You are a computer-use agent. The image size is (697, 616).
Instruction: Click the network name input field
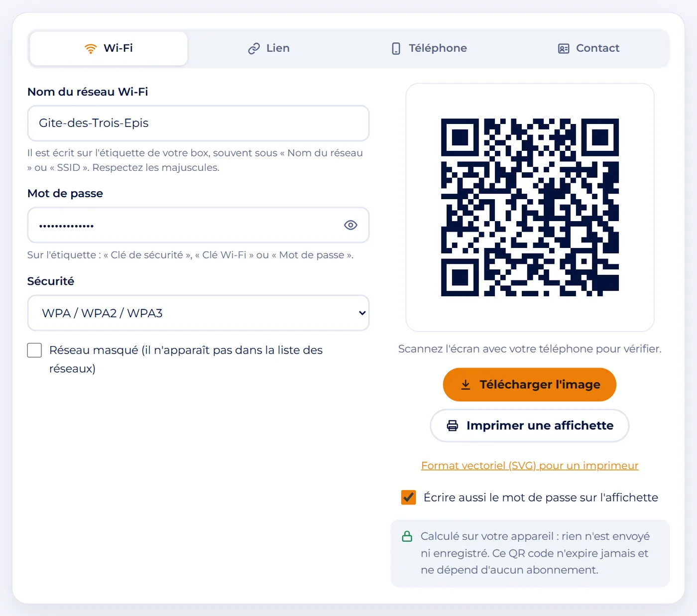pyautogui.click(x=198, y=123)
